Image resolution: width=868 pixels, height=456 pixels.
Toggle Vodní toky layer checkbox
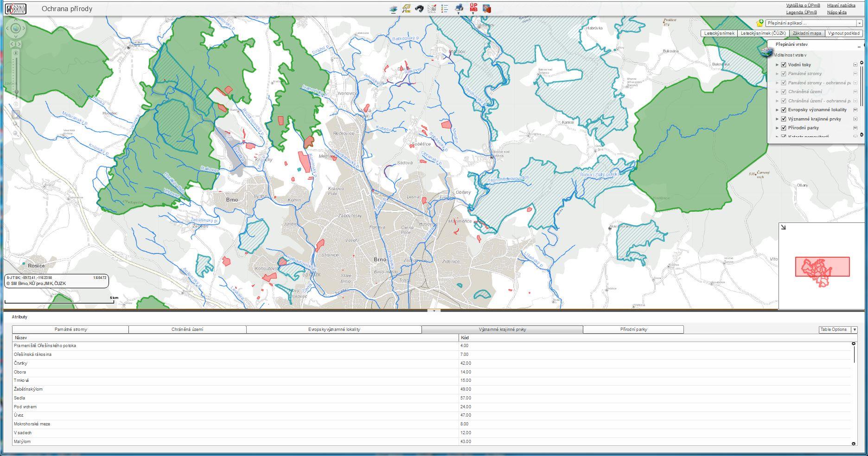point(784,65)
